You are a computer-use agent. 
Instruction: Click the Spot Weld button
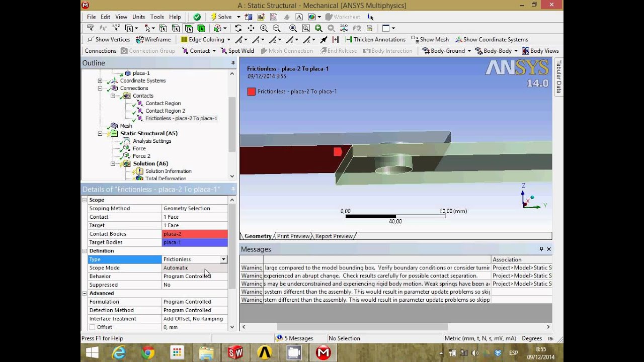237,51
